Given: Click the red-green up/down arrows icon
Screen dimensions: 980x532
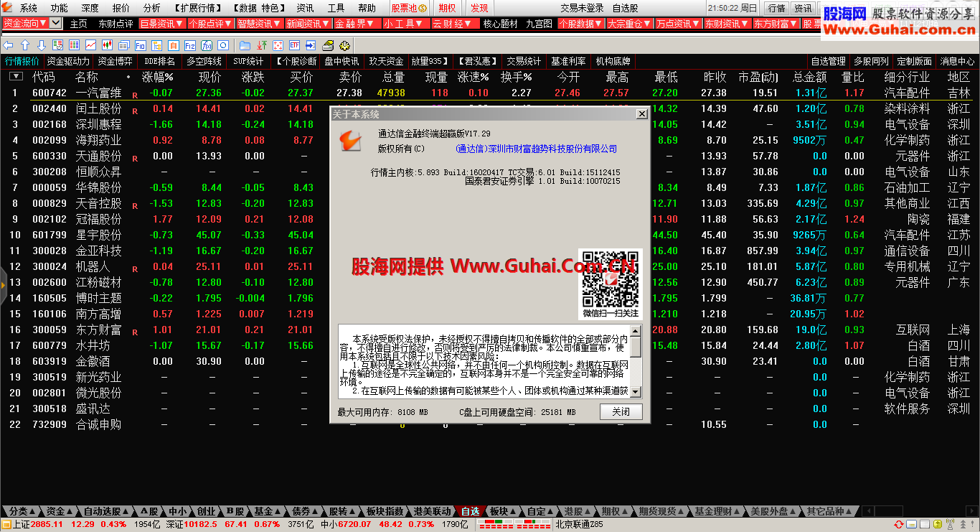Looking at the screenshot, I should 261,45.
